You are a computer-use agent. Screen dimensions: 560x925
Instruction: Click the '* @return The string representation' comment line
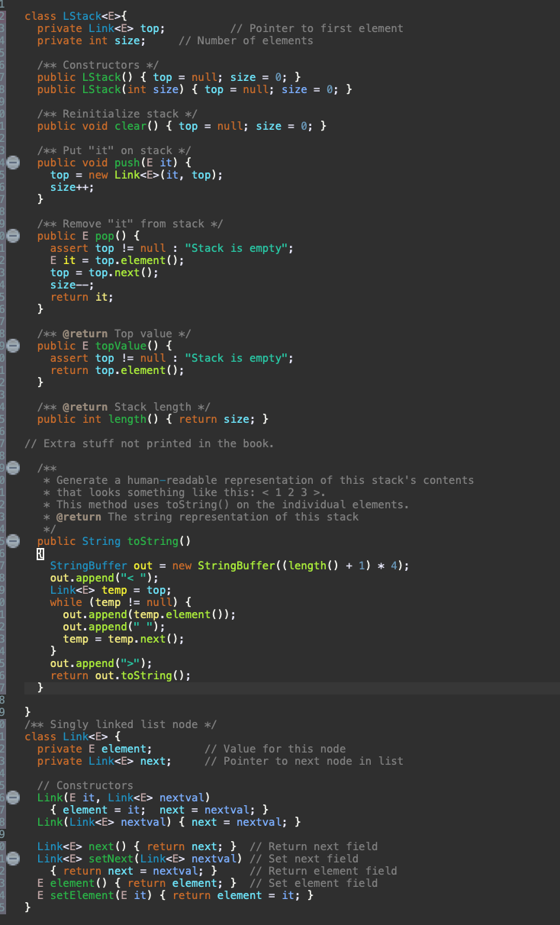[x=201, y=517]
